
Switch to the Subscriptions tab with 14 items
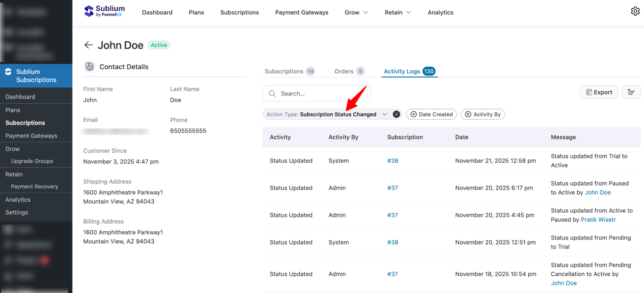pos(284,71)
